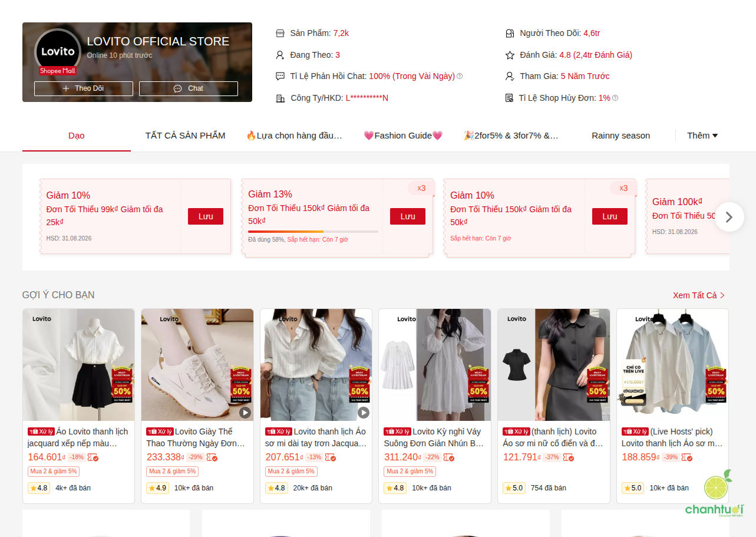Save the Giảm 13% voucher

[x=408, y=216]
